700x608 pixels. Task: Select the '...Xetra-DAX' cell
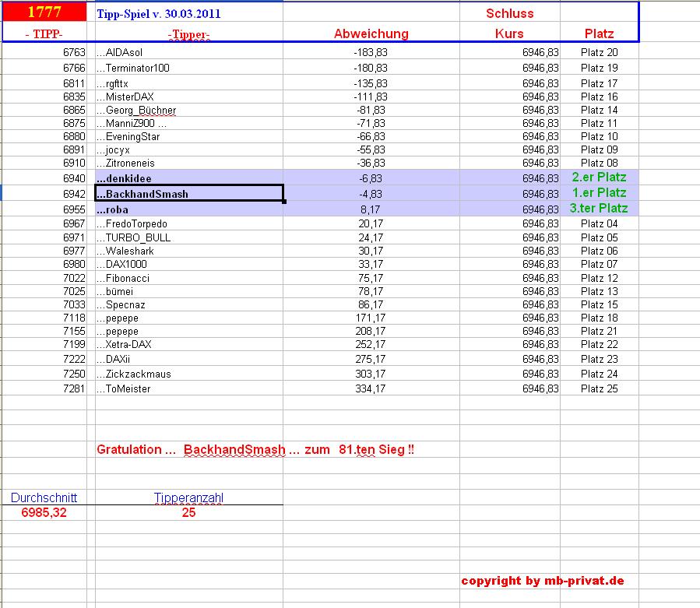pos(189,344)
